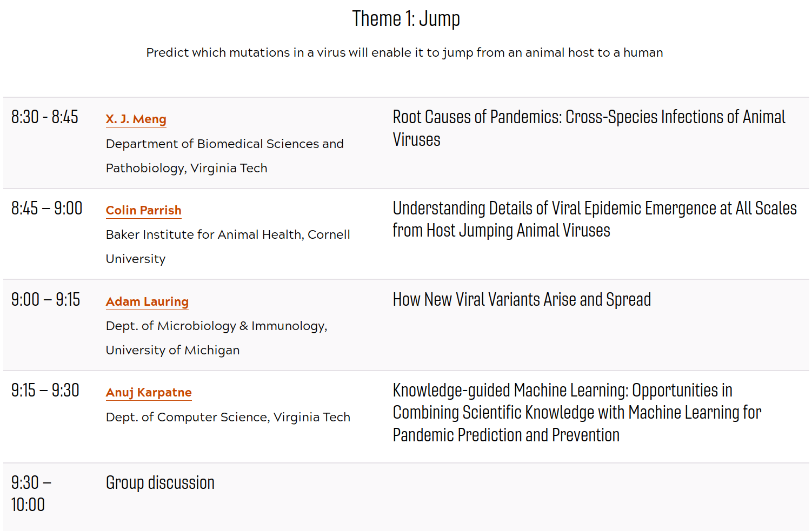Click the Department of Biomedical Sciences affiliation text
This screenshot has width=812, height=531.
point(225,156)
